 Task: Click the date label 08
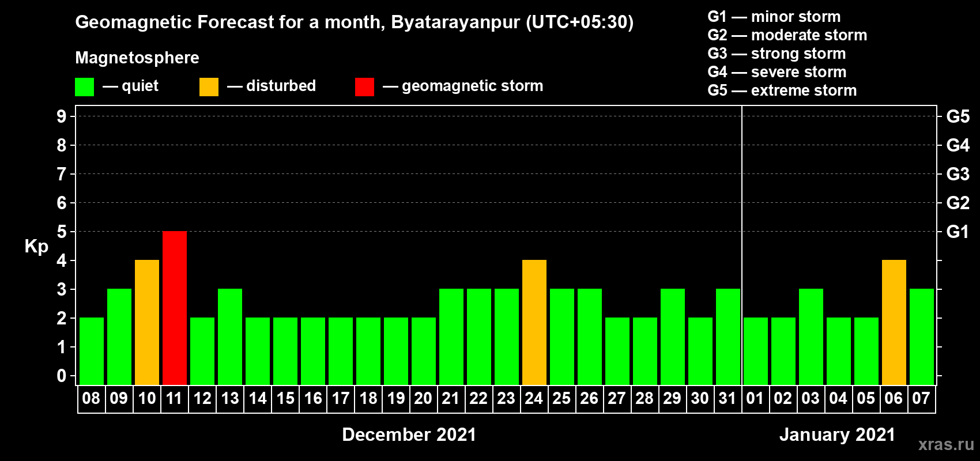click(91, 398)
